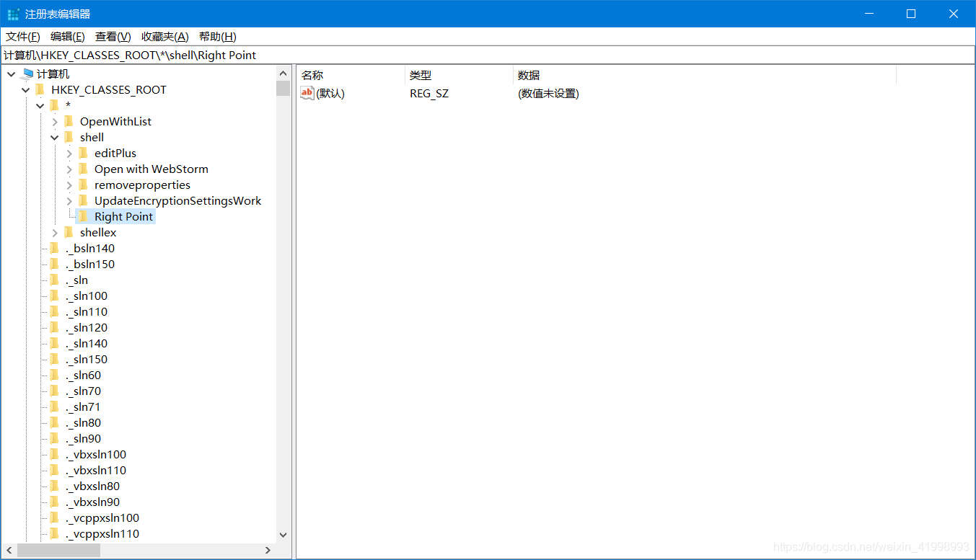Expand the editPlus key
Screen dimensions: 976x560
(x=69, y=153)
